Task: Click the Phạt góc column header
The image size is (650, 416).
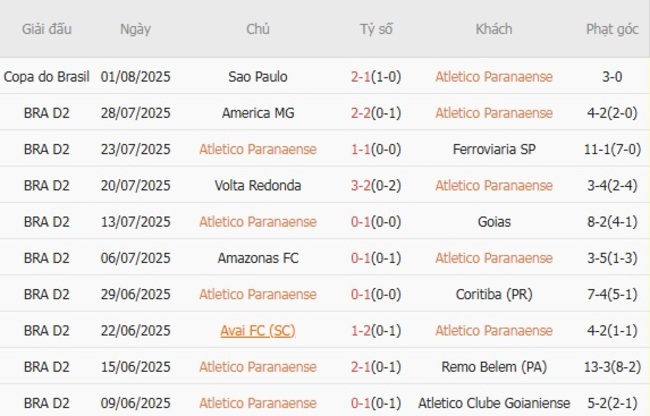Action: coord(612,29)
